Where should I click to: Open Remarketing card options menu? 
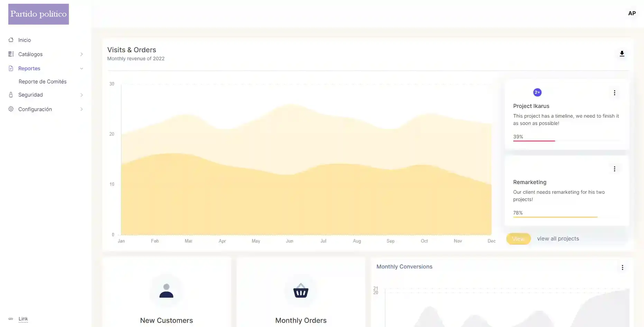[615, 169]
